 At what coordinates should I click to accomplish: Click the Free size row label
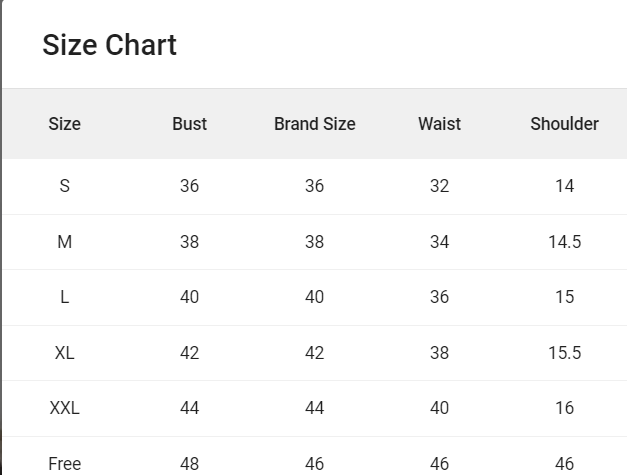point(64,463)
